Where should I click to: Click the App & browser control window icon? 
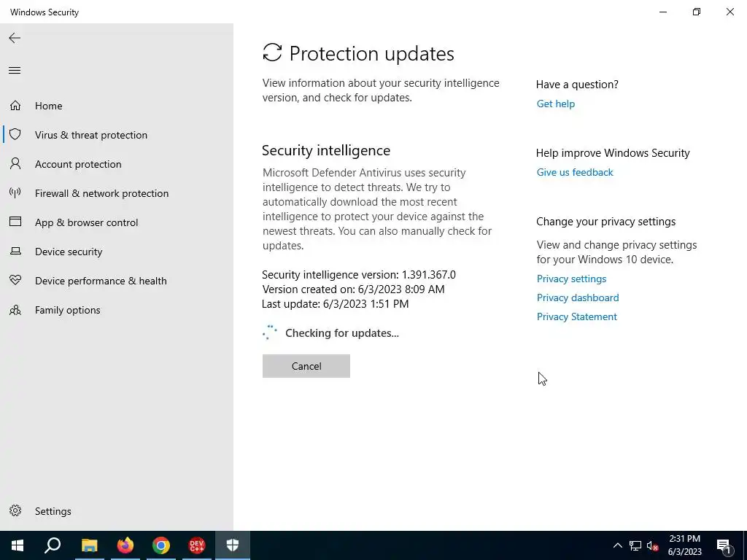[x=15, y=222]
